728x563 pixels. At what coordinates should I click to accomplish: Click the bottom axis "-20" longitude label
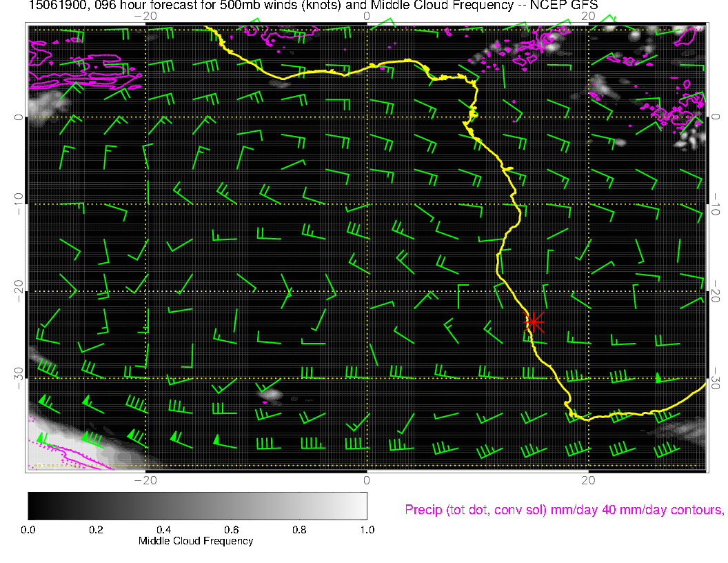(x=145, y=480)
